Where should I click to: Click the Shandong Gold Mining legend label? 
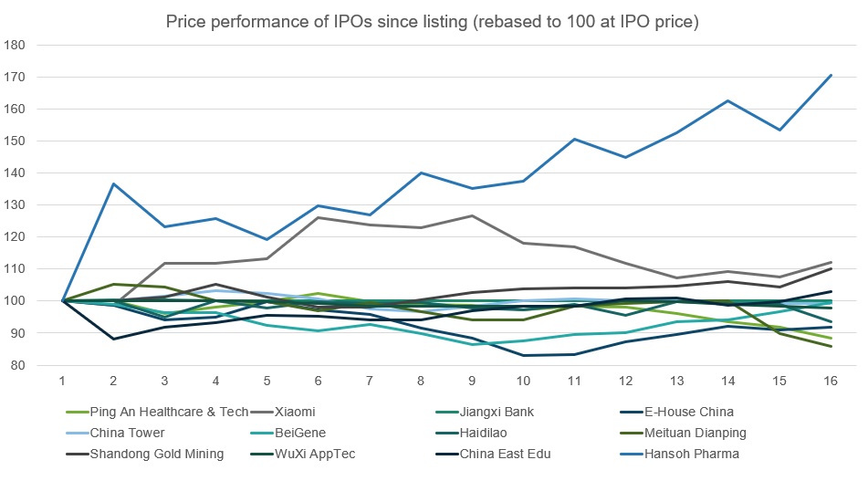point(156,454)
